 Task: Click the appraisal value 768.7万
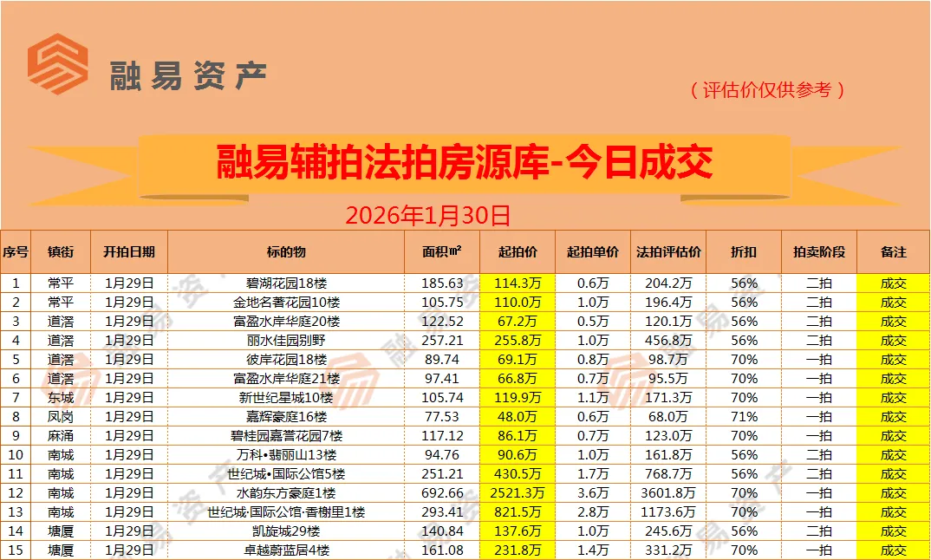tap(668, 474)
